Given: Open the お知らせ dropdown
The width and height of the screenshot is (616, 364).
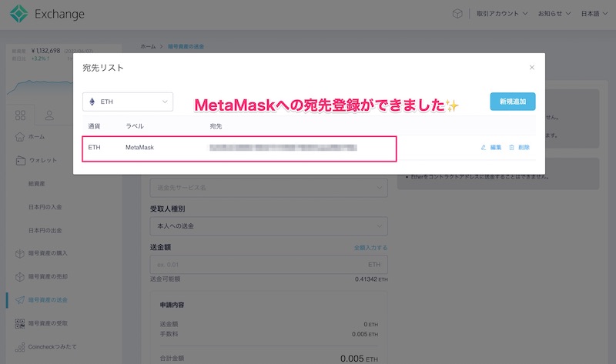Looking at the screenshot, I should (554, 14).
